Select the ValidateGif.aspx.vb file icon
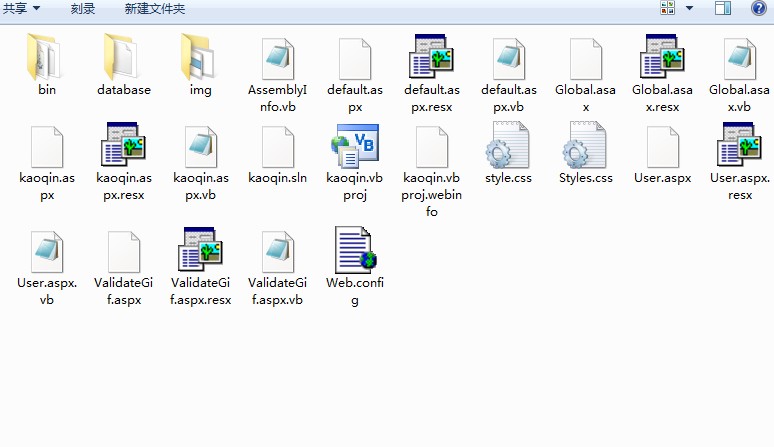774x447 pixels. [x=278, y=252]
